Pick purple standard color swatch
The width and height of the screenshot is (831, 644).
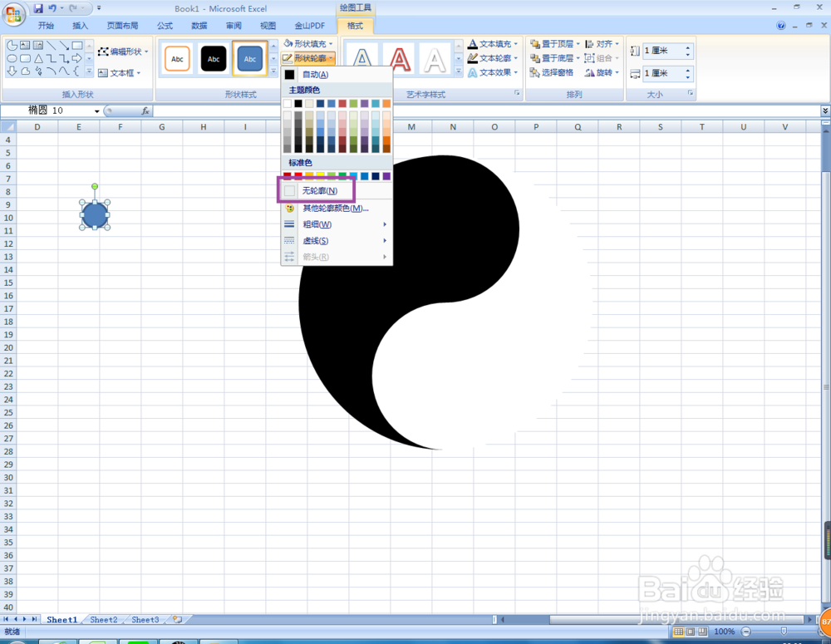click(386, 176)
